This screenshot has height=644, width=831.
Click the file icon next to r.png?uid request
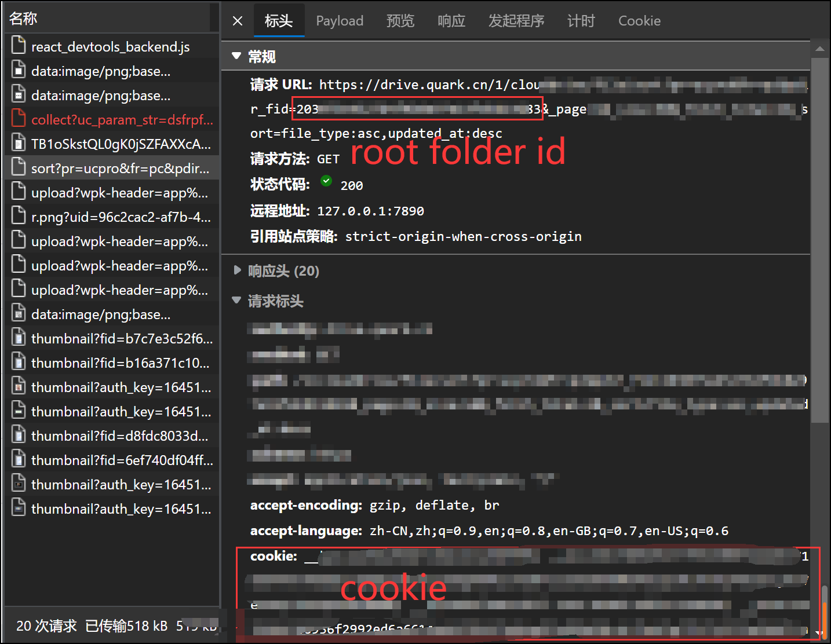(18, 216)
